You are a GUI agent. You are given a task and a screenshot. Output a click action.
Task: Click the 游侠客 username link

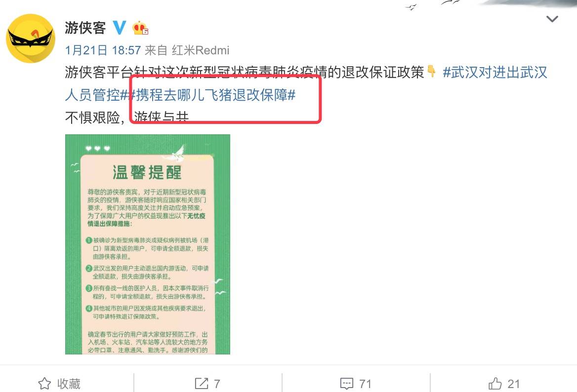click(x=85, y=28)
